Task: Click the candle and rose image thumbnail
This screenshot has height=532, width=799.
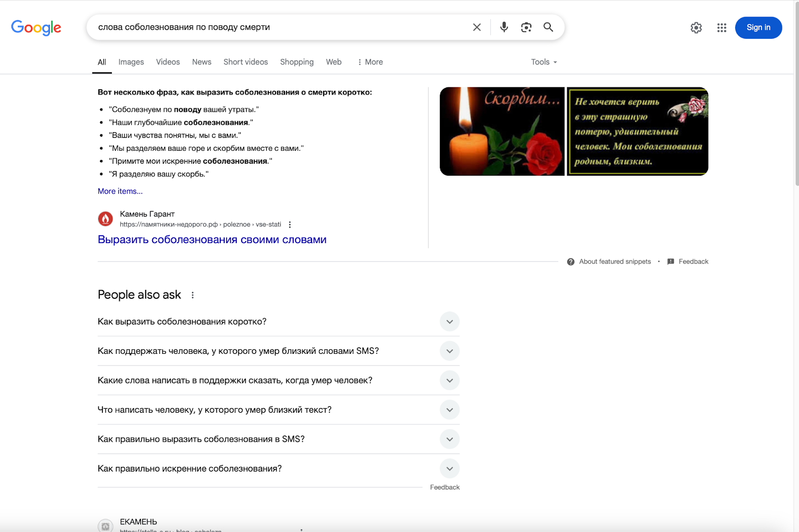Action: click(x=502, y=131)
